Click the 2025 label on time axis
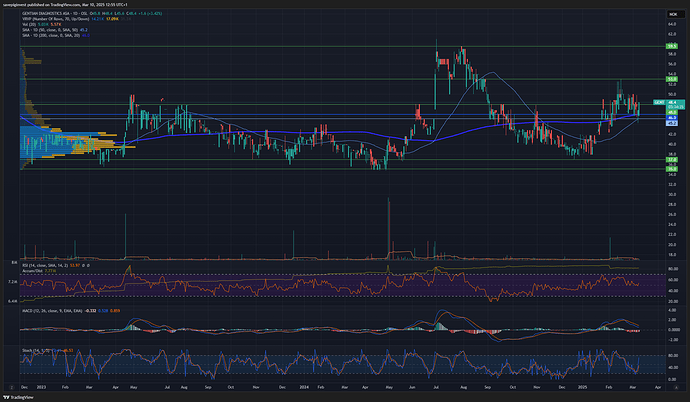 pos(583,387)
